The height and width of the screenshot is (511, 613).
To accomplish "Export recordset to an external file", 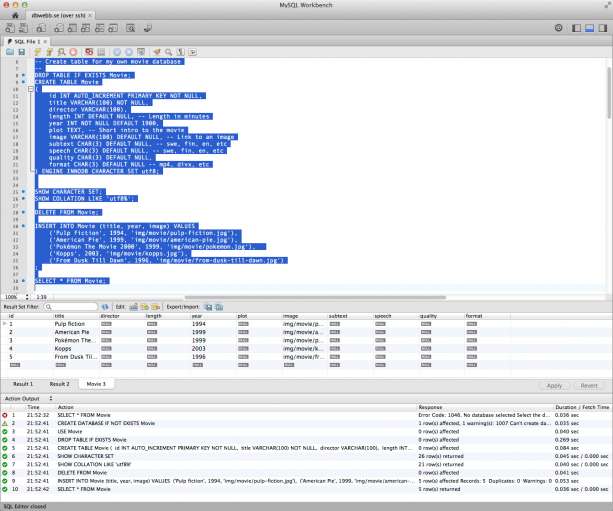I will (208, 307).
